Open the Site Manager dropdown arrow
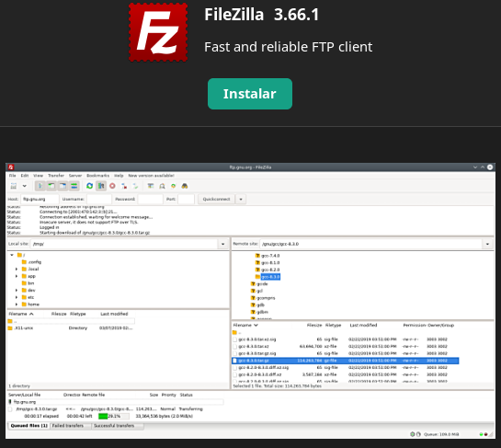The height and width of the screenshot is (448, 501). click(x=24, y=186)
